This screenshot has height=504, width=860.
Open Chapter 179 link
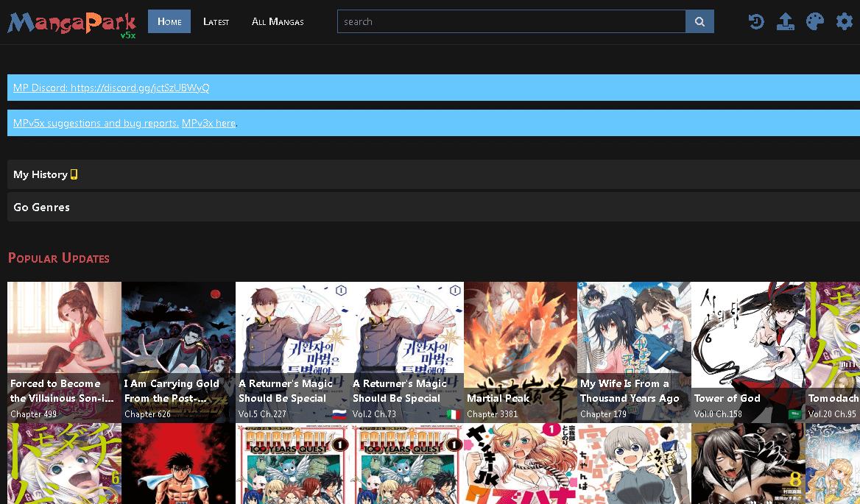click(x=603, y=414)
